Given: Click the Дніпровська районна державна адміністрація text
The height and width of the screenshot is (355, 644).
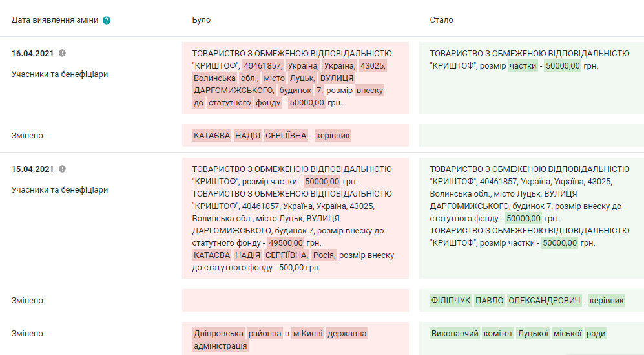Looking at the screenshot, I should pyautogui.click(x=280, y=339).
